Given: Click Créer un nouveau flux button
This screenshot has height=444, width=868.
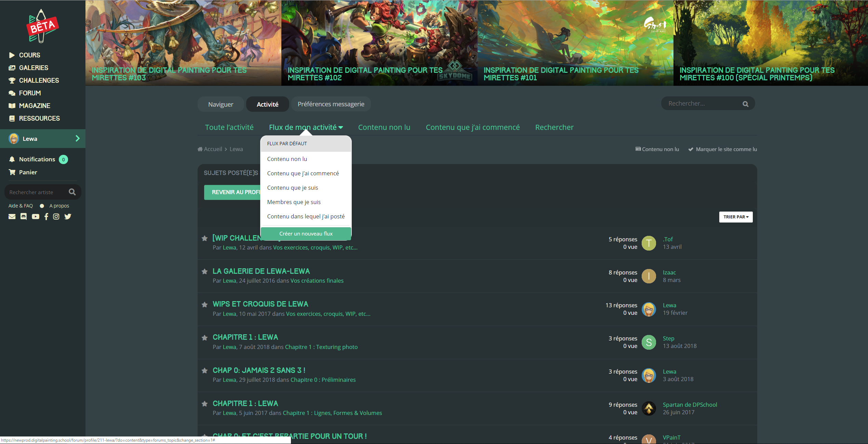Looking at the screenshot, I should [x=306, y=233].
